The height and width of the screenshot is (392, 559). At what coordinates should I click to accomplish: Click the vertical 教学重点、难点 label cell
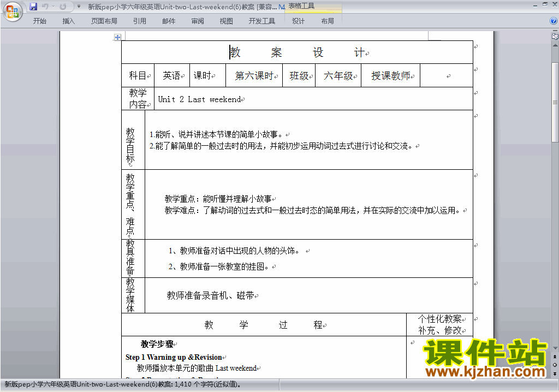[133, 204]
